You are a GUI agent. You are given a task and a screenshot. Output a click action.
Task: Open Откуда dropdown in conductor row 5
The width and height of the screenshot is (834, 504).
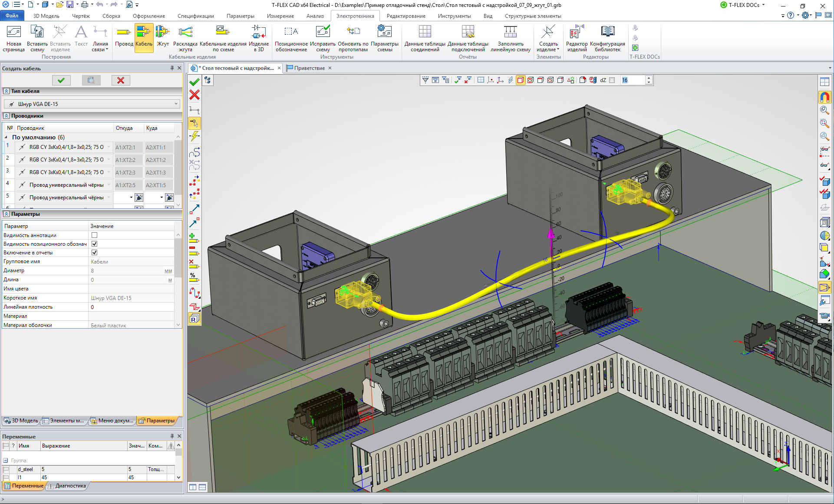pos(131,198)
